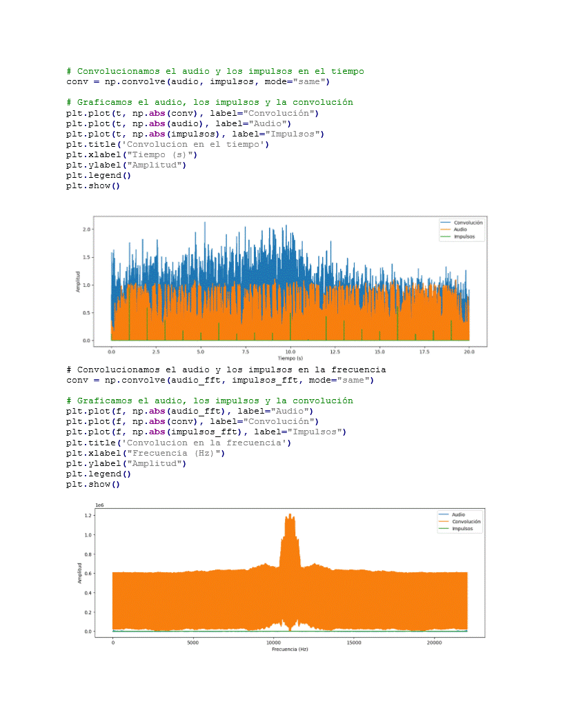Click the plt.title('Convolucion en el tiempo') line
Image resolution: width=563 pixels, height=728 pixels.
[167, 144]
